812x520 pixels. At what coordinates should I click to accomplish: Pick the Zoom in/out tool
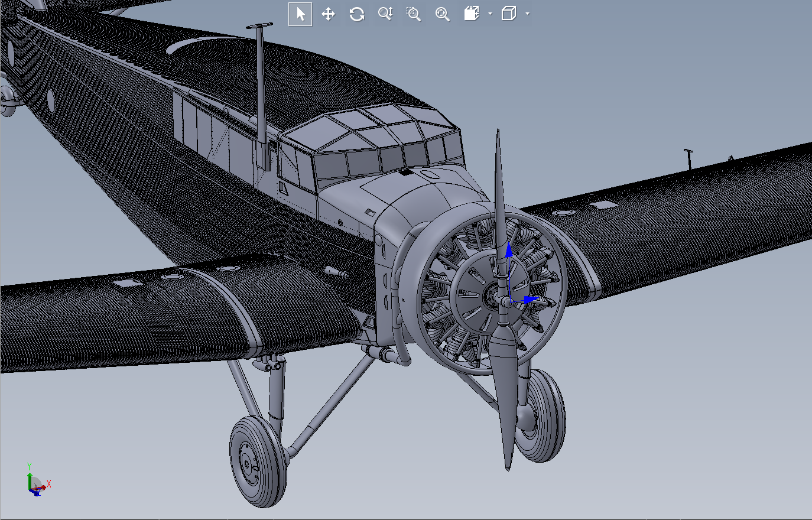tap(385, 14)
